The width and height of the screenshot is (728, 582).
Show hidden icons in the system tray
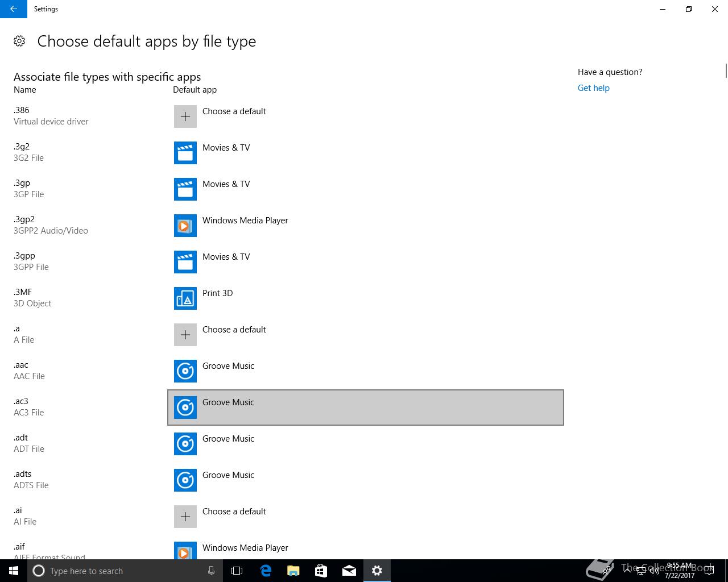627,571
